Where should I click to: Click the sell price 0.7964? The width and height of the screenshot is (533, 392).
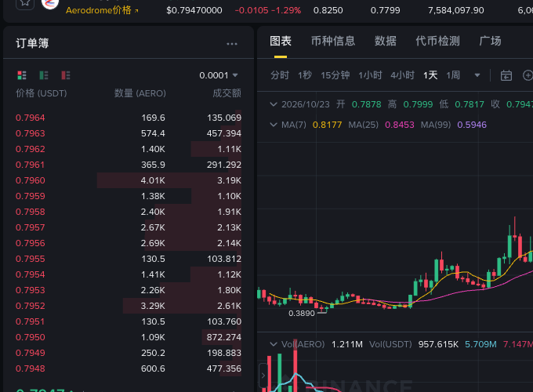(31, 118)
